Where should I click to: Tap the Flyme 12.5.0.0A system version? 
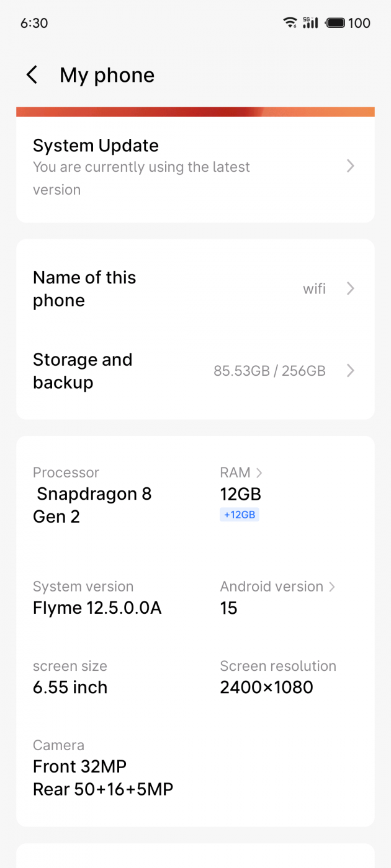click(97, 608)
